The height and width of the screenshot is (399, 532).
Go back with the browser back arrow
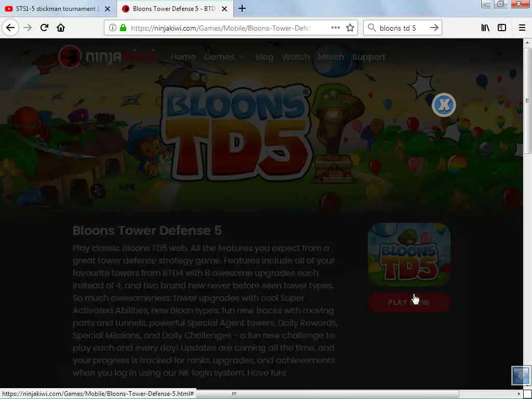pyautogui.click(x=10, y=28)
